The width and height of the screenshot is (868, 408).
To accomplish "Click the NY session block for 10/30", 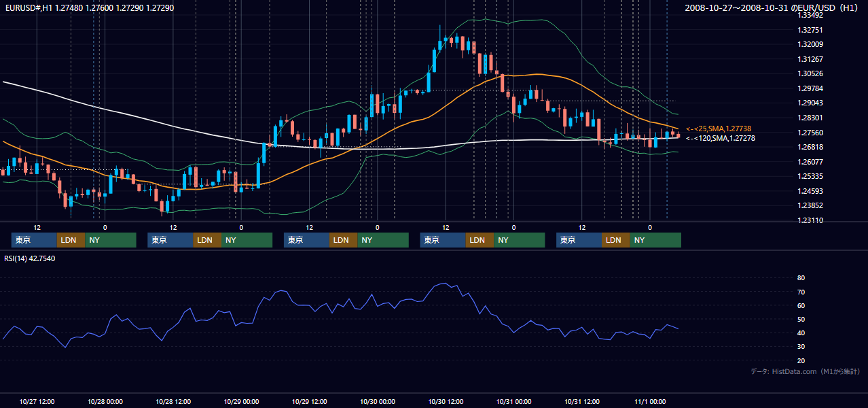I will click(x=520, y=240).
